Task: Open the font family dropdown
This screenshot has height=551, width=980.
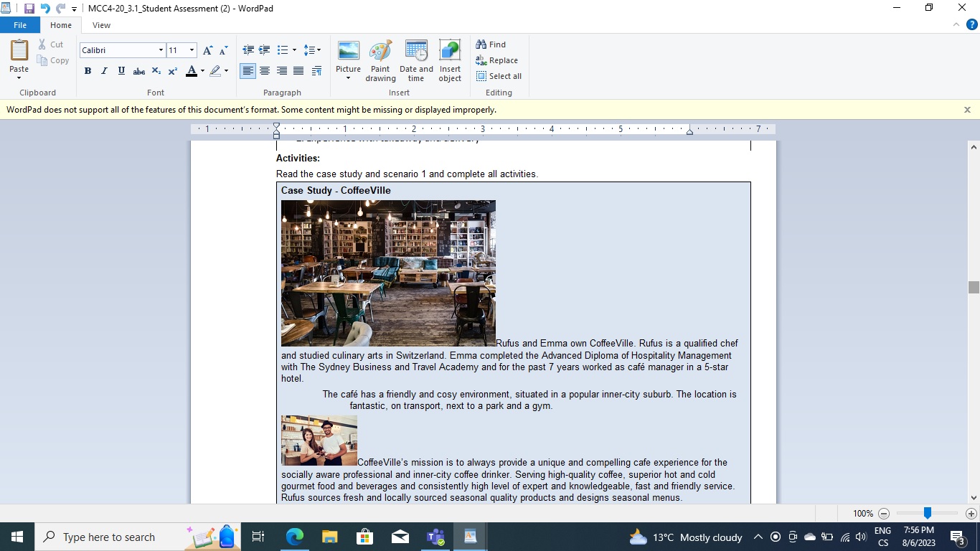Action: pos(161,50)
